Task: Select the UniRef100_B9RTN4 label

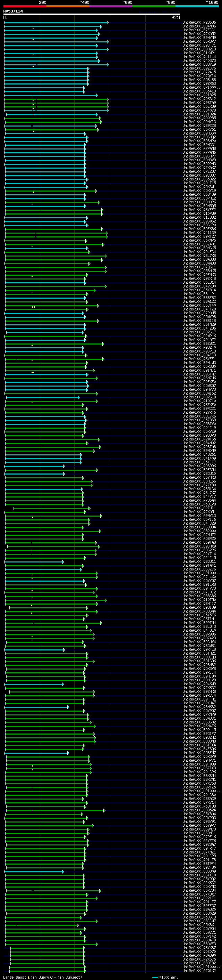Action: click(x=199, y=623)
